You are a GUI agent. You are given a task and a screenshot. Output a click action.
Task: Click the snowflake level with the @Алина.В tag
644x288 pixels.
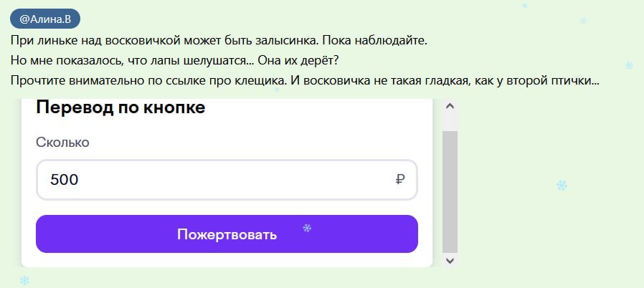[x=583, y=21]
